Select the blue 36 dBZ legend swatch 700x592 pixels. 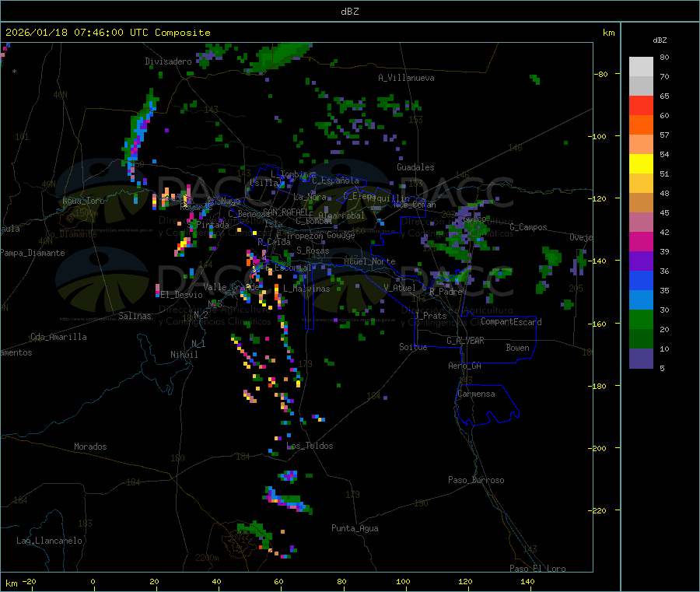click(x=641, y=280)
